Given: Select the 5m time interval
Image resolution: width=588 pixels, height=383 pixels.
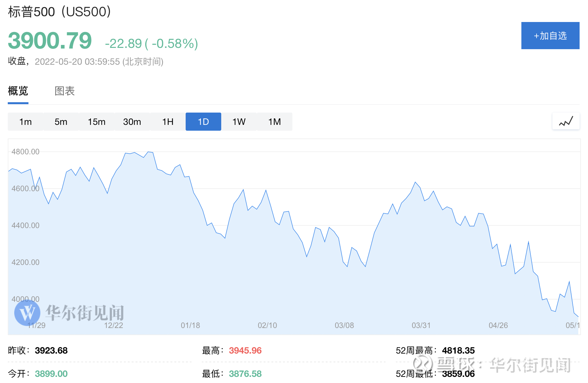Looking at the screenshot, I should pyautogui.click(x=61, y=122).
